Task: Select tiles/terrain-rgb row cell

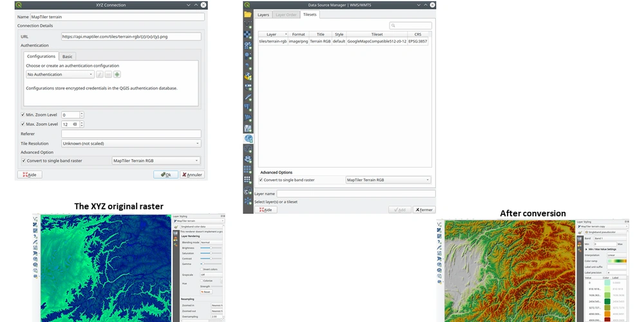Action: (x=272, y=41)
